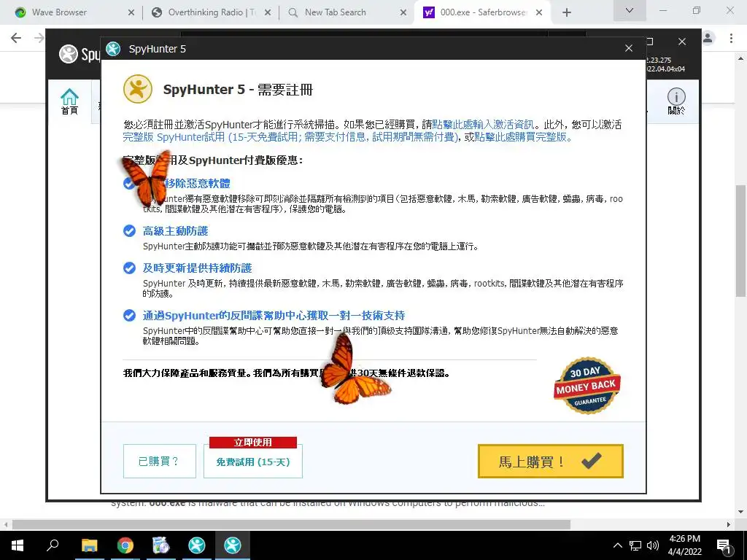Open the volume icon in system tray

pyautogui.click(x=653, y=545)
